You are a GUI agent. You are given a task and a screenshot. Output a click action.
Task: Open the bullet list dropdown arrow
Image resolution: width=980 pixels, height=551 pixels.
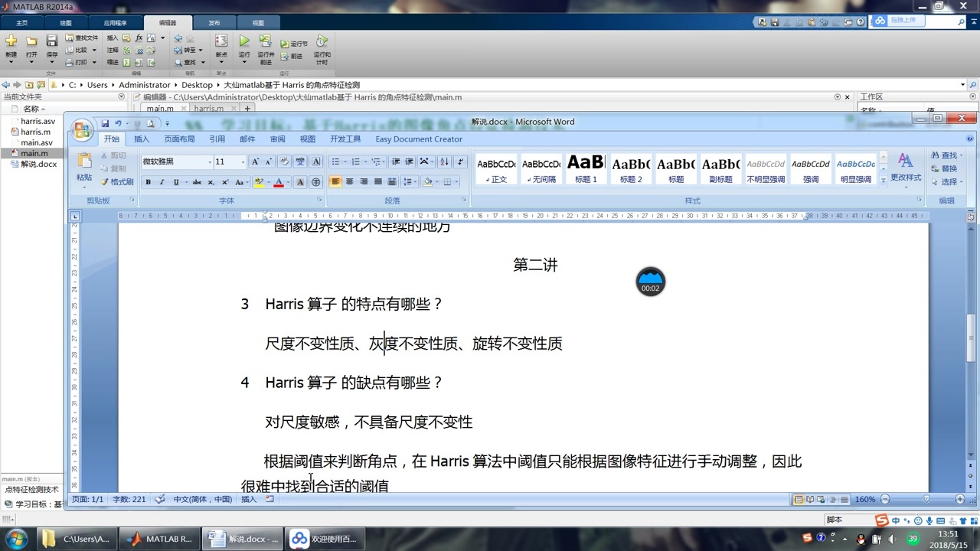point(344,161)
